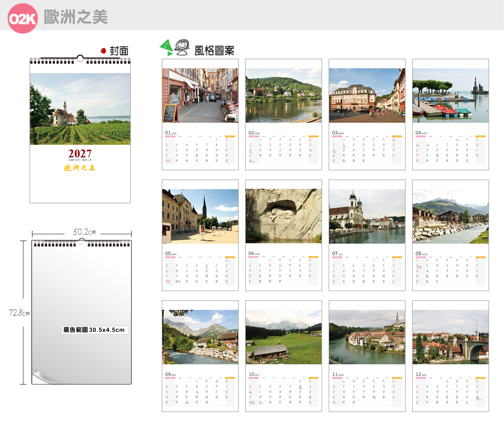Open the 12 DEC bridge town page
The width and height of the screenshot is (504, 422).
coord(451,356)
